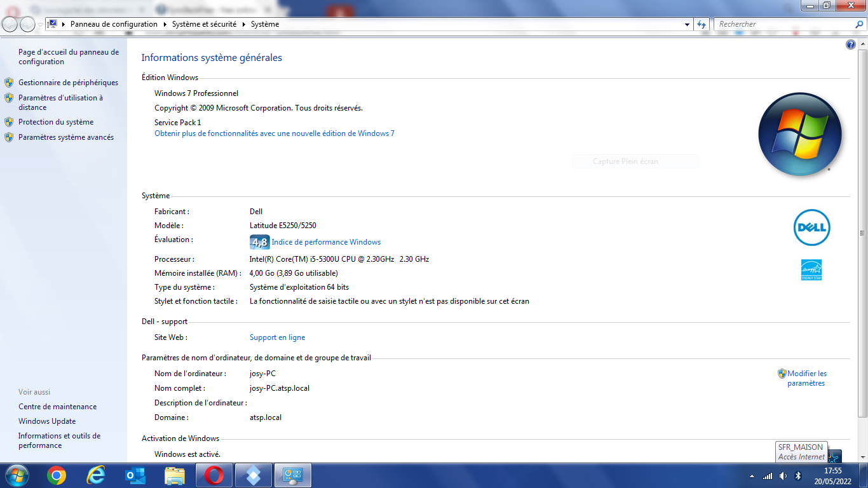Click the full name josy-PC.atsp.local
This screenshot has width=868, height=488.
click(x=280, y=388)
